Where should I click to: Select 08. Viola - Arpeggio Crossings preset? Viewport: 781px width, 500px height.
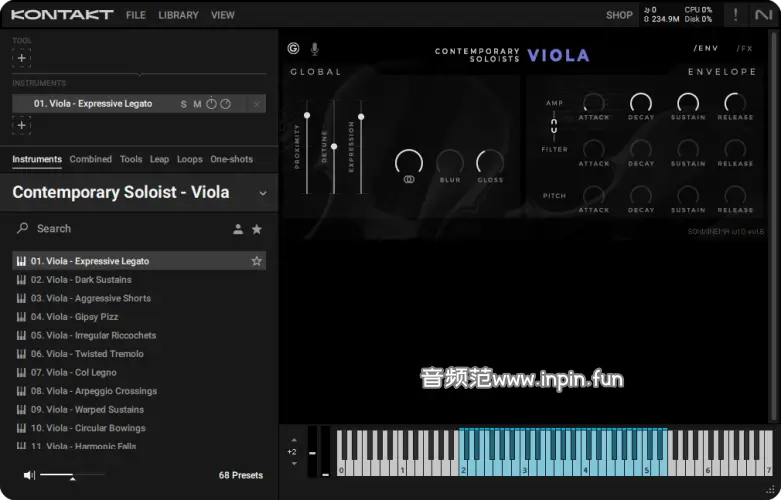coord(139,391)
